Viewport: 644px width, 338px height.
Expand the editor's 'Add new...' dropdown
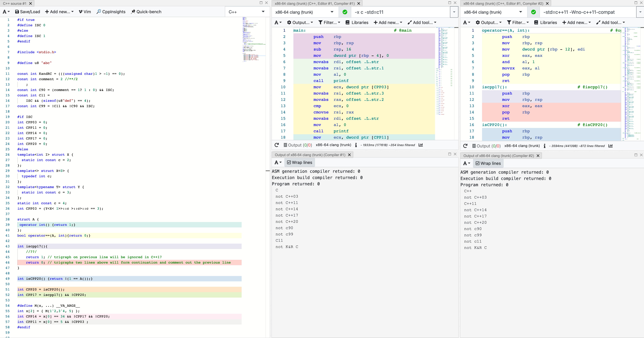point(59,12)
